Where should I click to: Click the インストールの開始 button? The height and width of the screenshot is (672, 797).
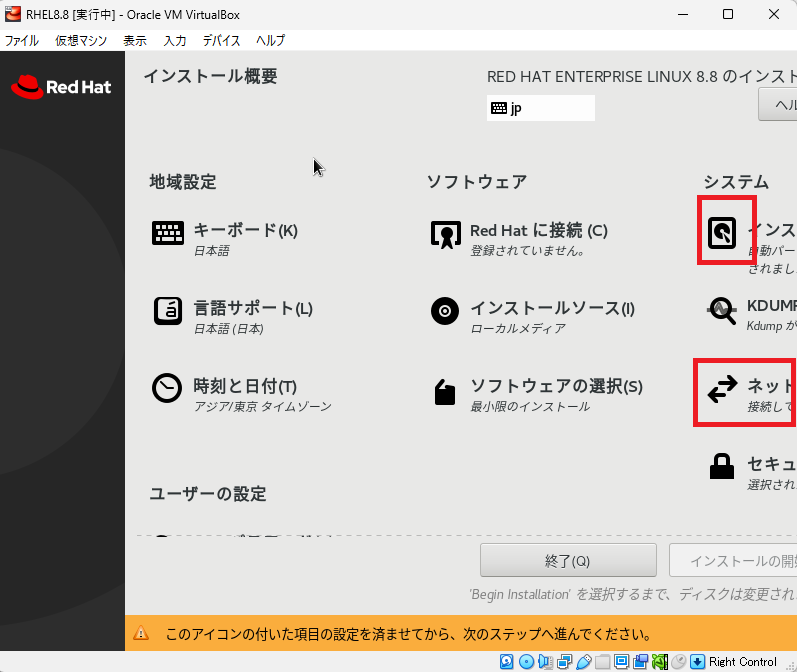point(733,560)
